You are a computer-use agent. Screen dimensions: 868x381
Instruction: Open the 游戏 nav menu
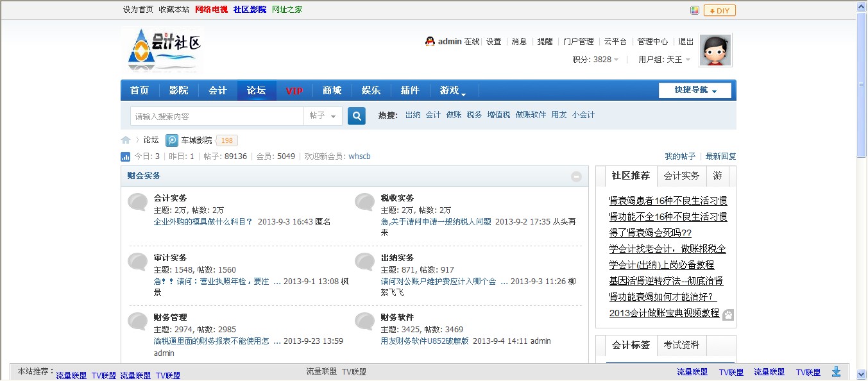tap(453, 90)
